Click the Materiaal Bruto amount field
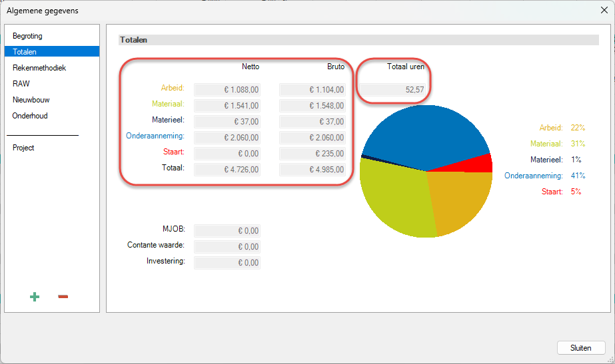The width and height of the screenshot is (615, 364). [x=312, y=105]
